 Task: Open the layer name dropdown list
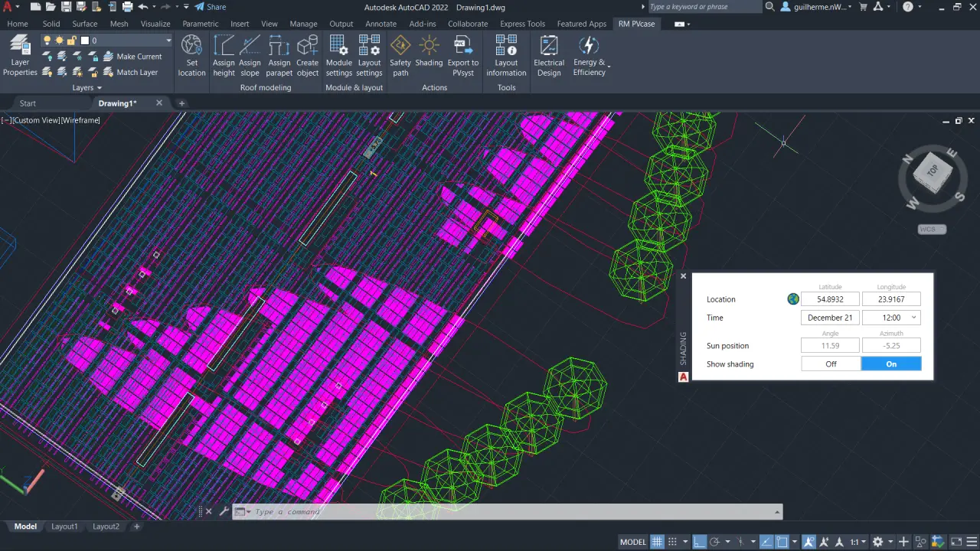click(168, 41)
